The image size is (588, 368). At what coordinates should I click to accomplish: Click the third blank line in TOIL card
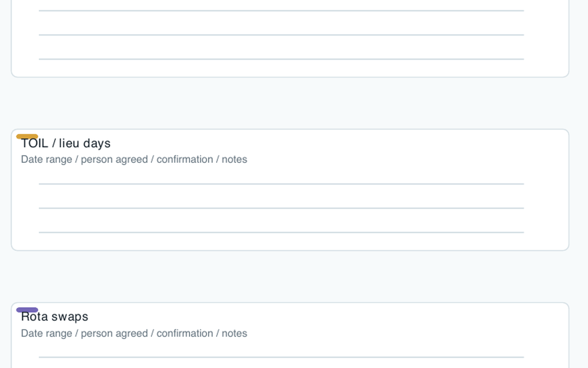point(281,232)
